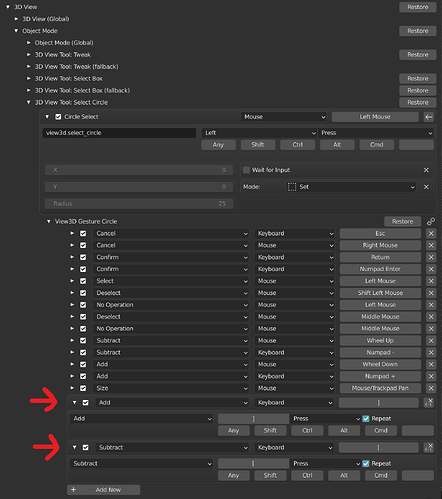Click the plus icon on Add New
This screenshot has height=499, width=442.
[74, 490]
